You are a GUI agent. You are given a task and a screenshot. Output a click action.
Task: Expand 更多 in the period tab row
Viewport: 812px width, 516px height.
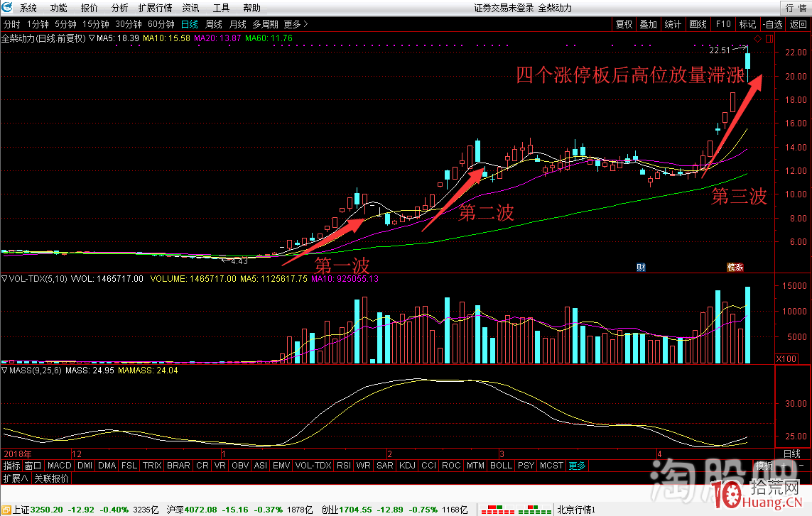coord(296,24)
